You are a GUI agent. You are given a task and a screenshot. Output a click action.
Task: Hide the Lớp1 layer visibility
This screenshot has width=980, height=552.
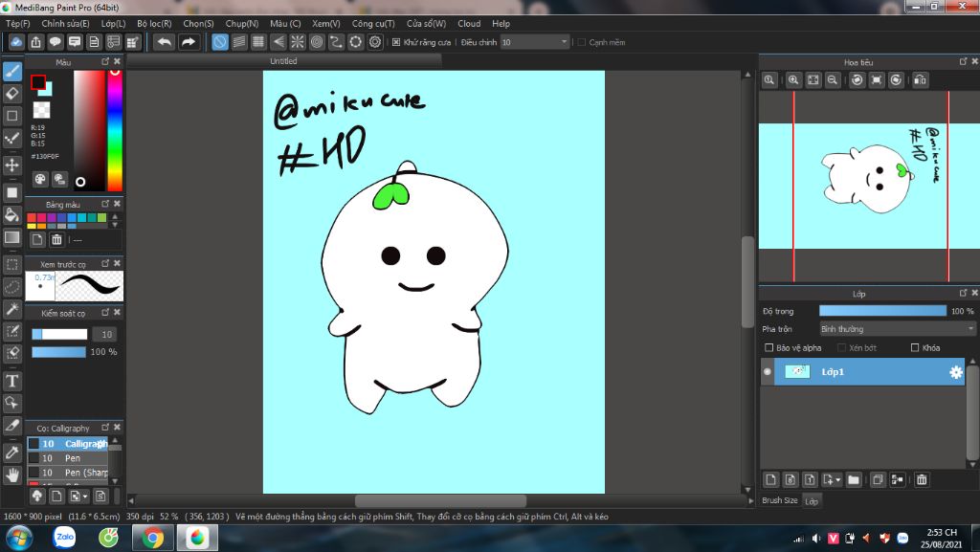pos(768,371)
